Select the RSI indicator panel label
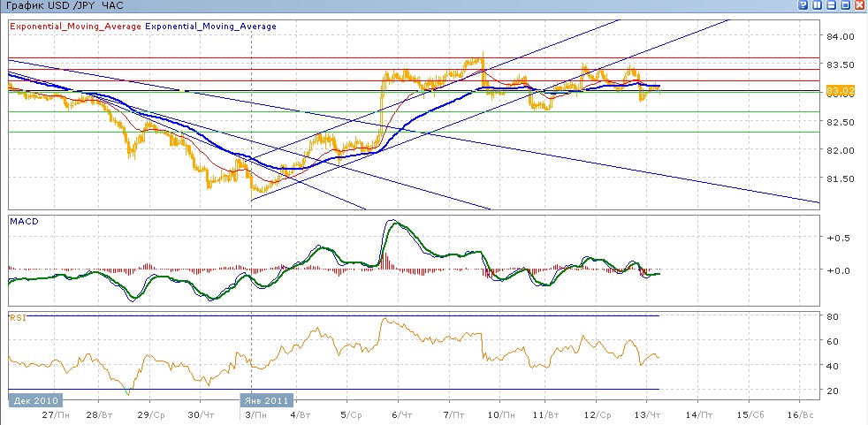 pos(17,315)
